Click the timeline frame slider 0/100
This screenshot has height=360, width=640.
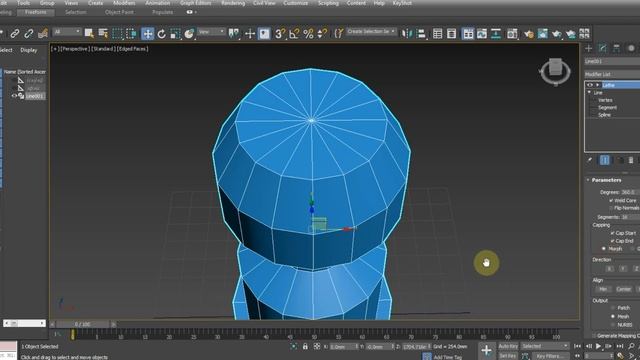82,324
